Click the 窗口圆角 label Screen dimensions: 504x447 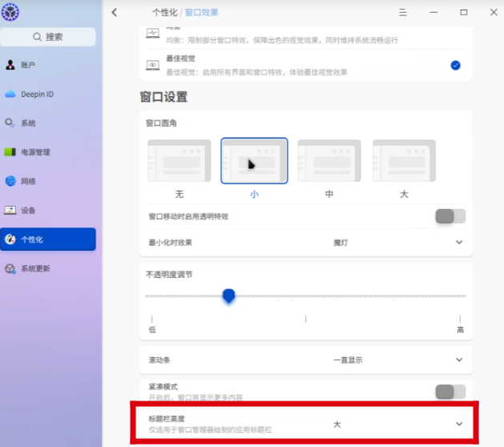[161, 123]
